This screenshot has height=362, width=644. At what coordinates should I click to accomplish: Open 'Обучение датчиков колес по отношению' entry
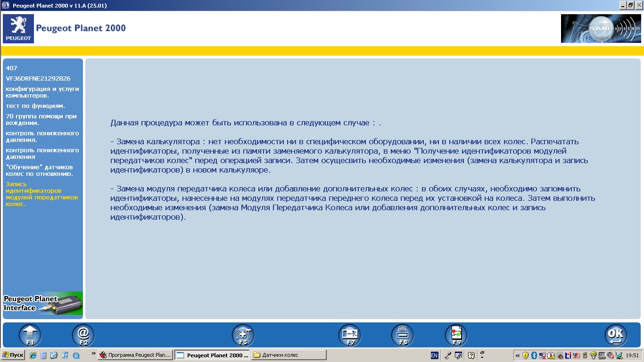[x=40, y=170]
